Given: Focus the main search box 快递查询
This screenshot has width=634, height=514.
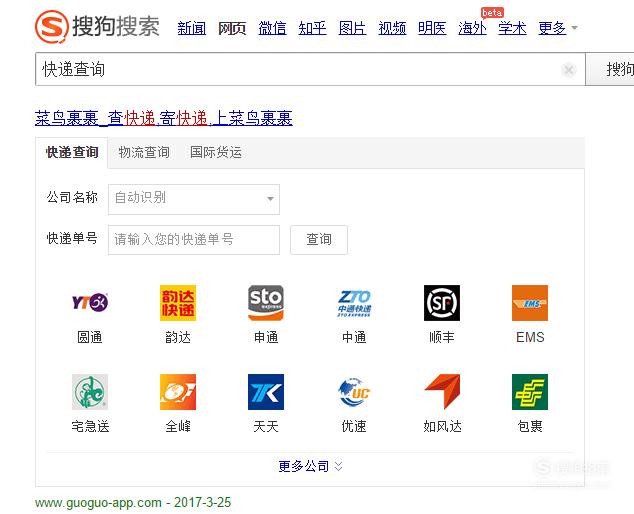Looking at the screenshot, I should click(x=310, y=69).
